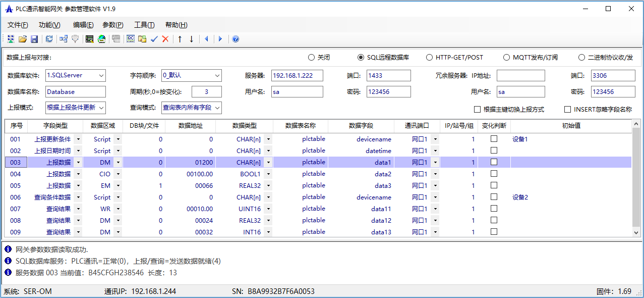
Task: Click the 服务器 IP address input field
Action: tap(297, 76)
